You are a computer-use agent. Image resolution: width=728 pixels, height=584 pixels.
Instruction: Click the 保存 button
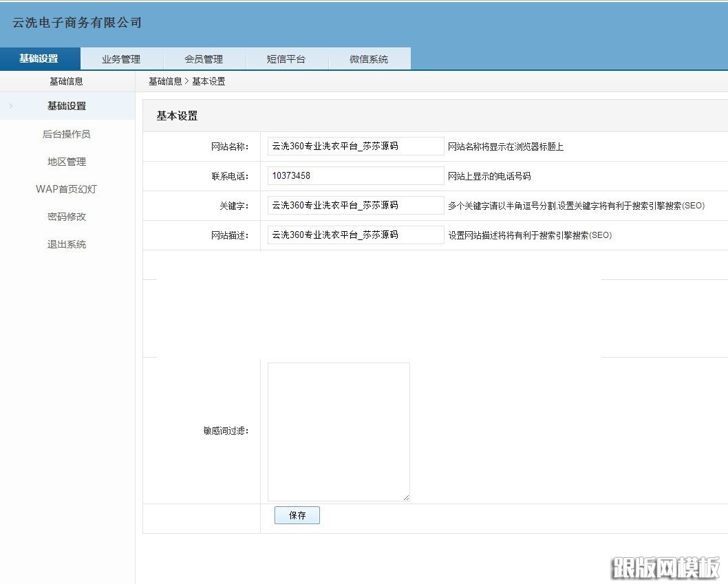pos(297,515)
